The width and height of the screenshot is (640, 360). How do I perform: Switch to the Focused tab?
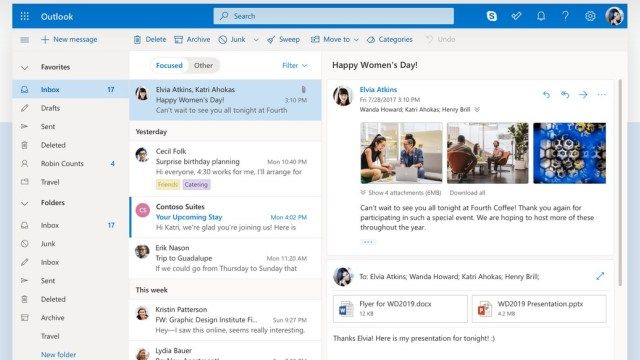click(x=169, y=65)
